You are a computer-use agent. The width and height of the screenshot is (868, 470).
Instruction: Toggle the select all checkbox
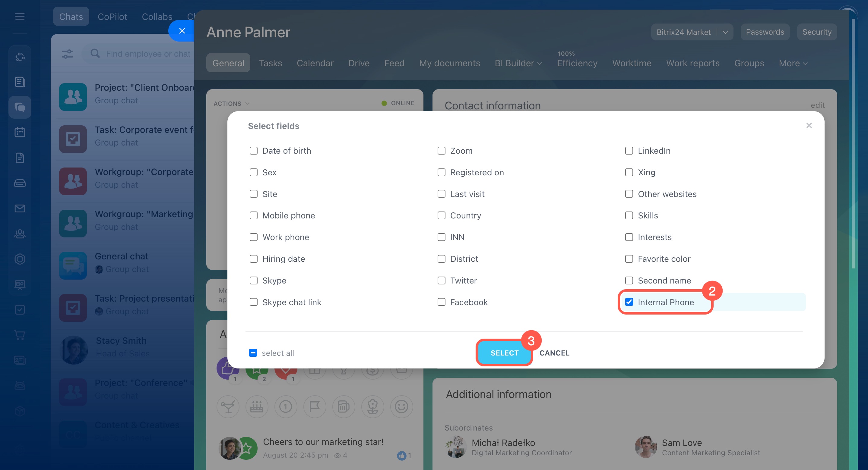(253, 353)
